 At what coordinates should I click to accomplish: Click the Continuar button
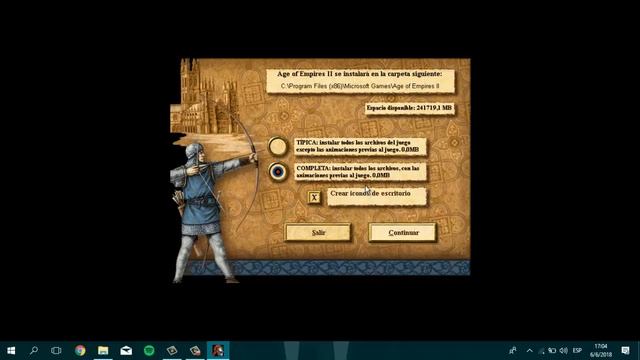coord(403,232)
